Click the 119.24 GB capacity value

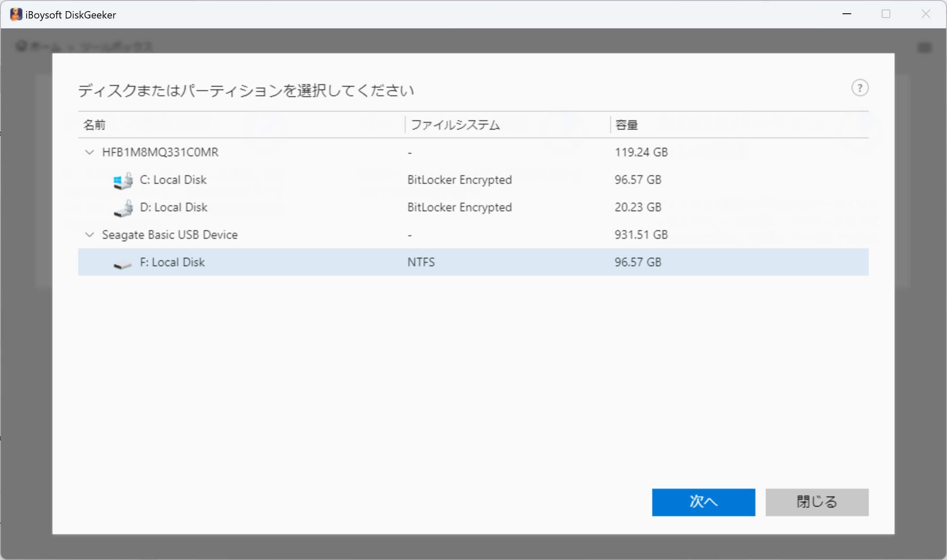click(x=641, y=152)
